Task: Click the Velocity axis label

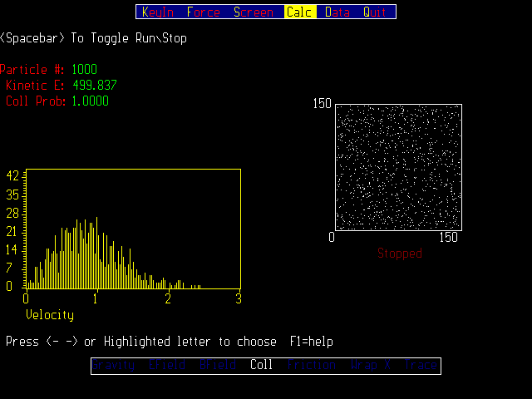Action: [x=50, y=315]
